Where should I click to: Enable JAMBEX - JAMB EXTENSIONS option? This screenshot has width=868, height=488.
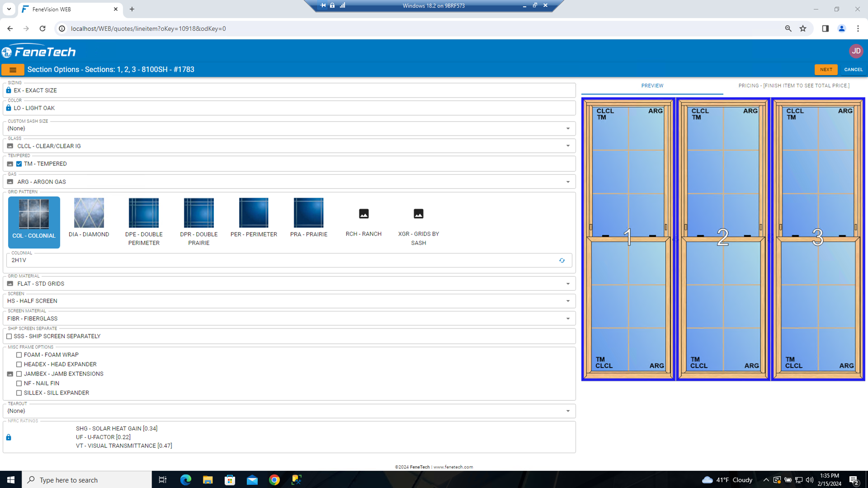point(19,374)
